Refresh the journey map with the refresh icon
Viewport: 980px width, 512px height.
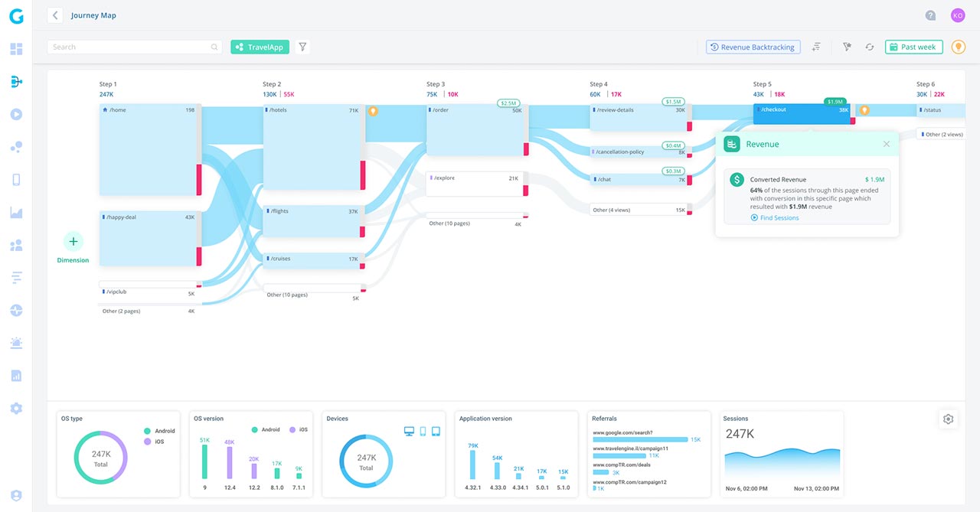(x=870, y=47)
